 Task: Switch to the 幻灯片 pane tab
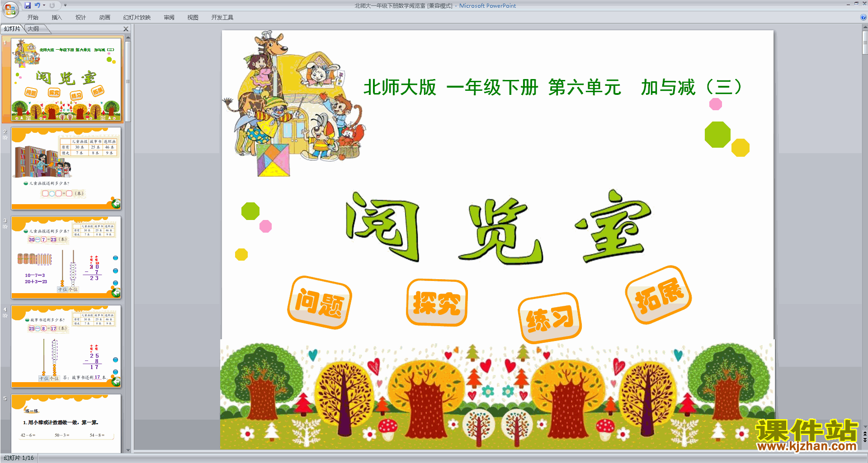click(12, 29)
